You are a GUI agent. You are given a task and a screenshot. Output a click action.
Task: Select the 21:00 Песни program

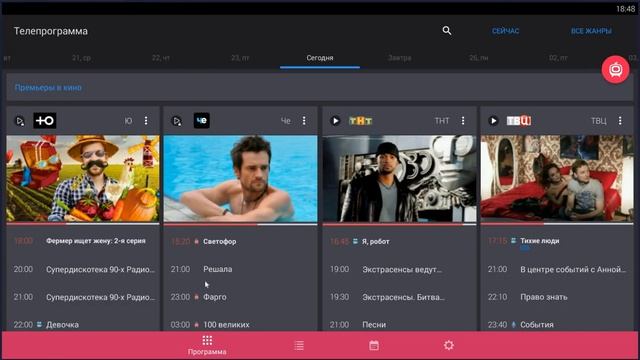[399, 324]
